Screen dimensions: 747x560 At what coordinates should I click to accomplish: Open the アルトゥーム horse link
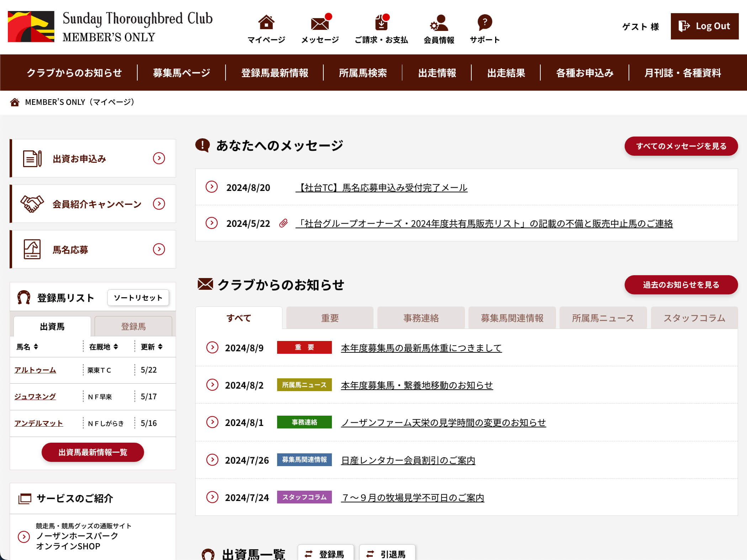35,370
